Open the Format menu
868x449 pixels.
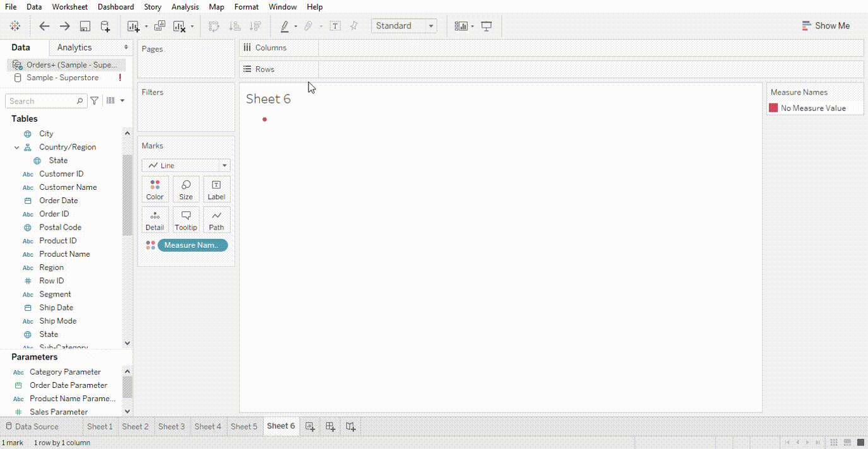point(247,7)
